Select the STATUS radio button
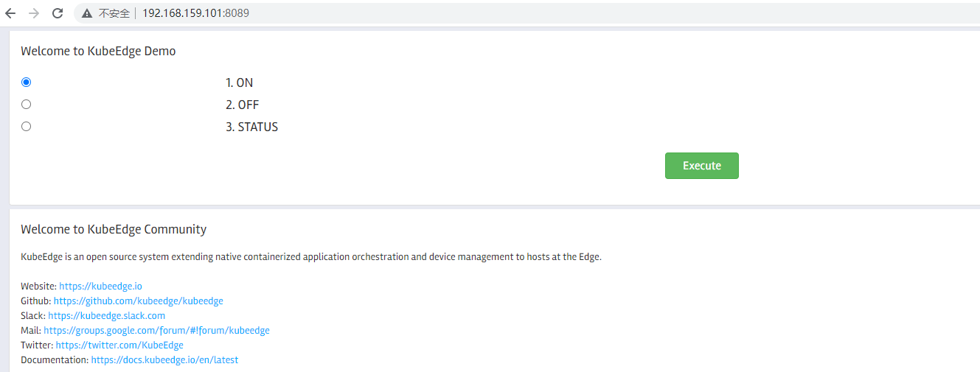The image size is (980, 372). coord(27,127)
